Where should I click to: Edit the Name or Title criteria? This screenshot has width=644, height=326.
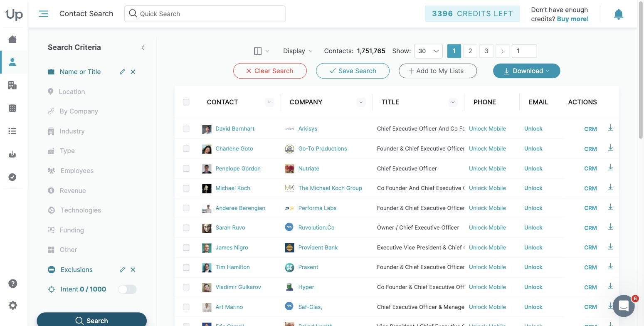coord(122,72)
